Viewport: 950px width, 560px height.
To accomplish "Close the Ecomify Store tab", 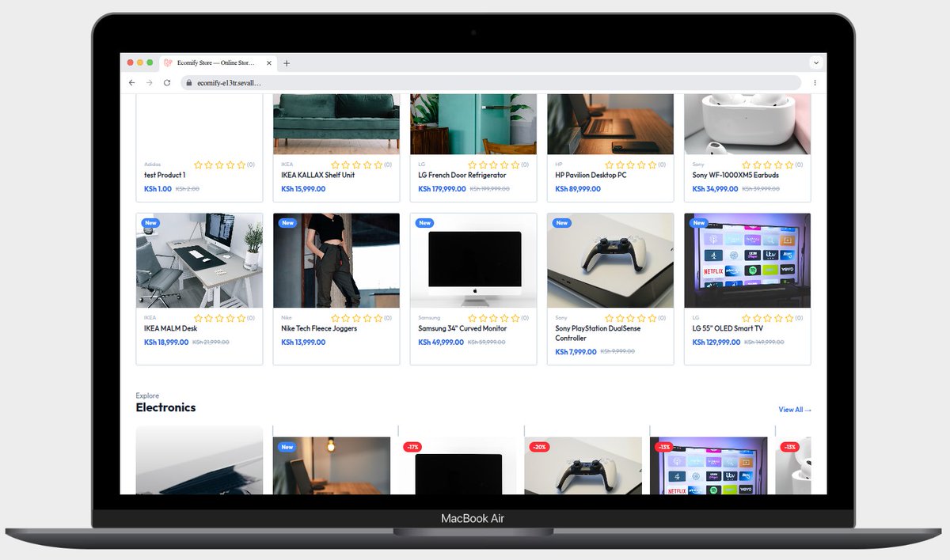I will pyautogui.click(x=269, y=63).
